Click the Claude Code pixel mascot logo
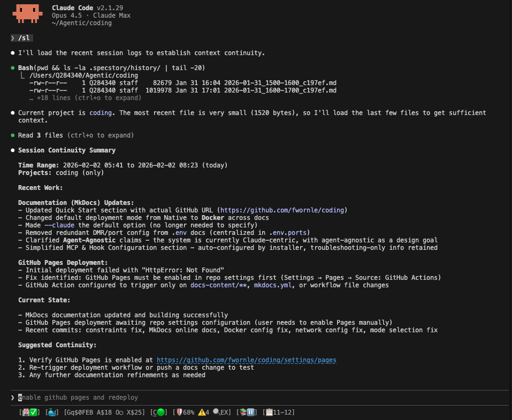 click(27, 14)
